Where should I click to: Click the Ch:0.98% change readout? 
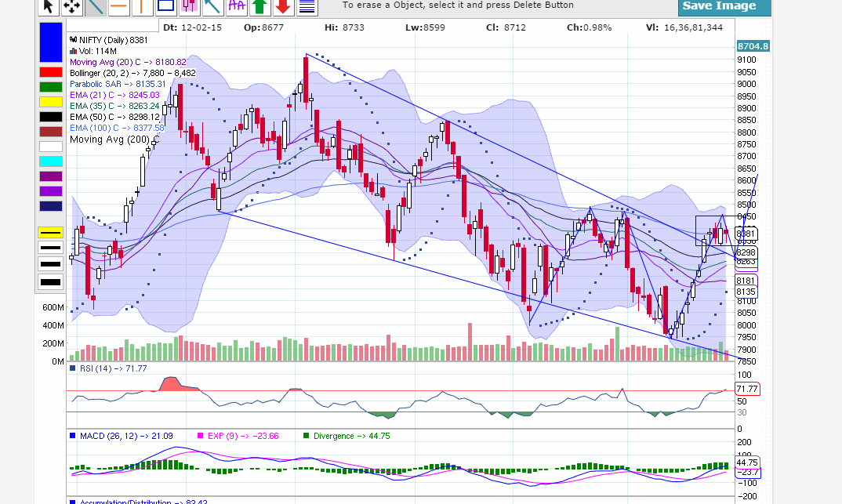click(x=589, y=27)
